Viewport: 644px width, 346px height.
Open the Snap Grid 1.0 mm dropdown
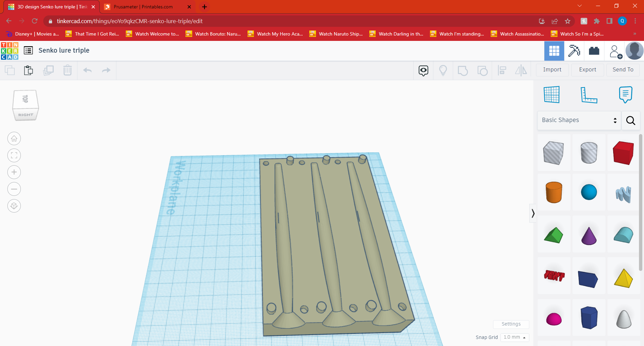click(x=515, y=337)
